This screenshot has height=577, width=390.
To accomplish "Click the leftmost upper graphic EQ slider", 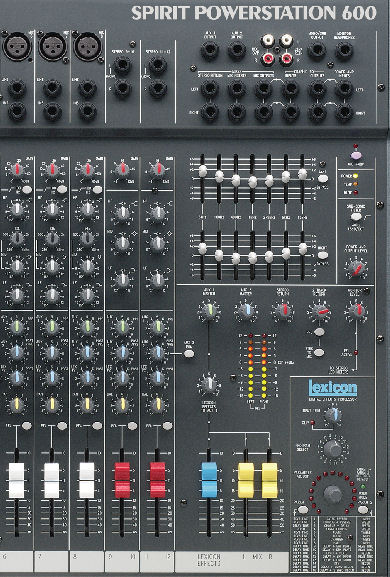I will pos(202,171).
